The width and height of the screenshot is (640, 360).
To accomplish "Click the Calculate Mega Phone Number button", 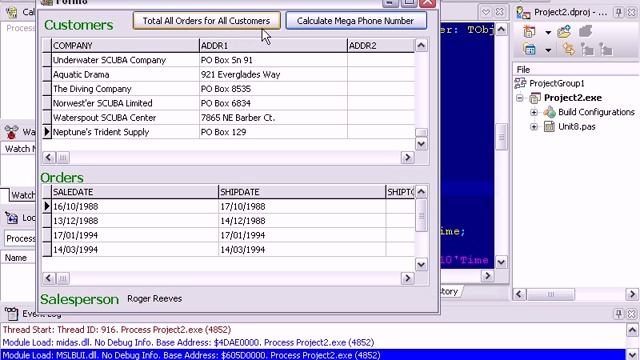I will (x=356, y=21).
